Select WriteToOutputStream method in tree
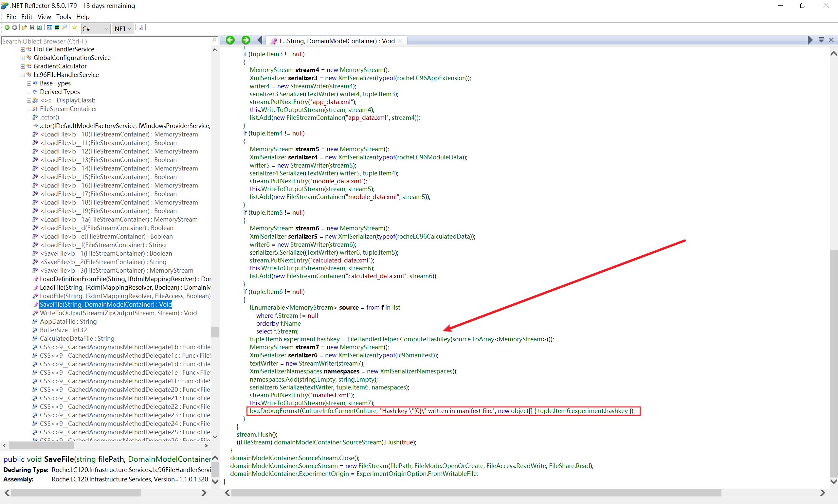Viewport: 838px width, 504px height. 118,313
